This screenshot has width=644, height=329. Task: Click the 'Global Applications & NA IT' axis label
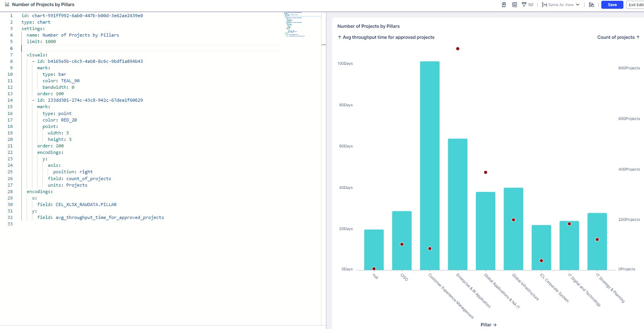coord(502,291)
